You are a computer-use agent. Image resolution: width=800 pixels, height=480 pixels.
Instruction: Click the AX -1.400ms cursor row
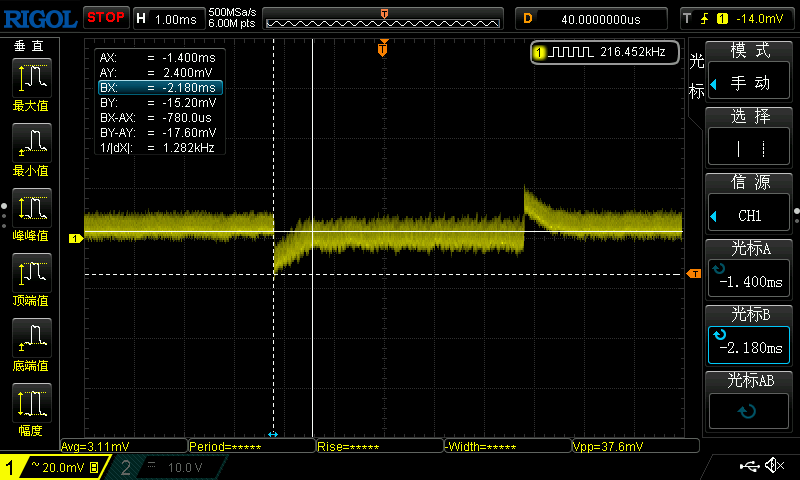[x=160, y=58]
